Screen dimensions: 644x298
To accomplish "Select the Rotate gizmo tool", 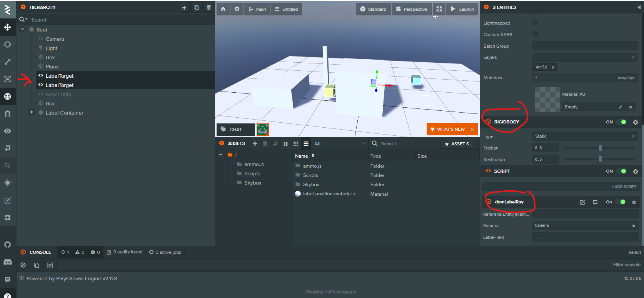I will [x=7, y=45].
